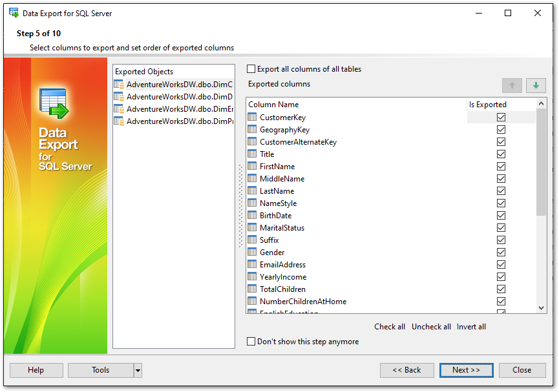Click the table icon beside CustomerKey
The height and width of the screenshot is (392, 559).
[252, 118]
